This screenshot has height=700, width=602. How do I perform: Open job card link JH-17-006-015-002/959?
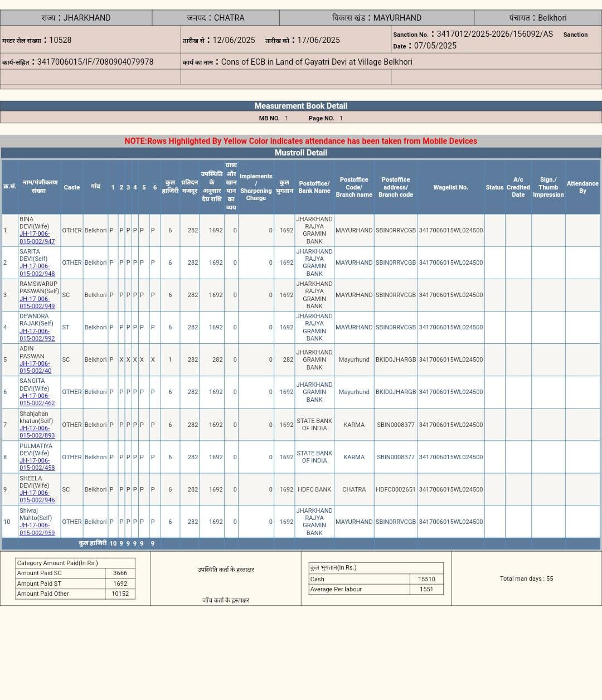click(x=37, y=529)
